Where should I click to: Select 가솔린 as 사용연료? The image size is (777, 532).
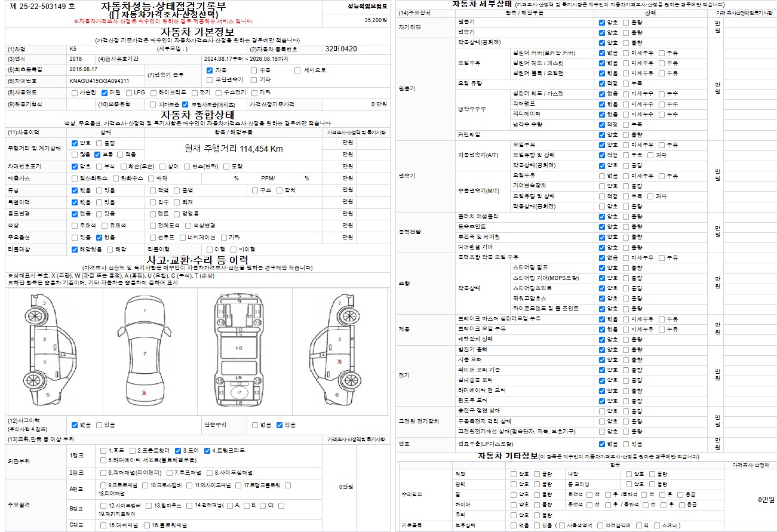point(74,93)
